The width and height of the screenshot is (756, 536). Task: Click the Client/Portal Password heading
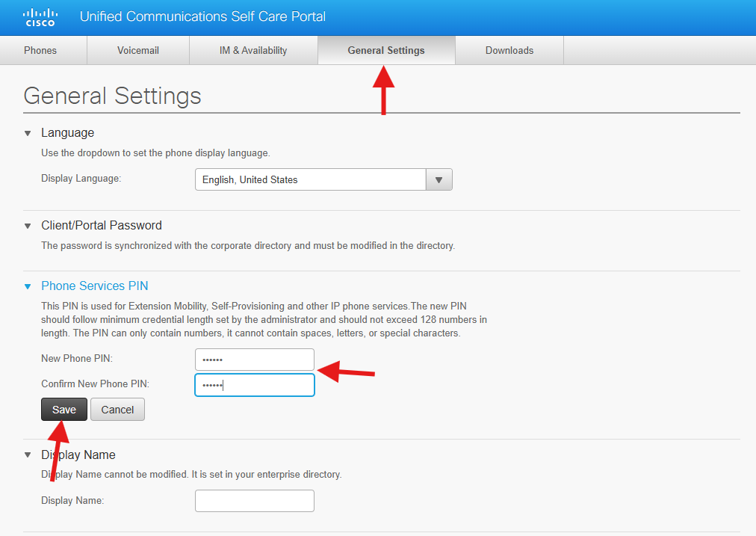pos(102,225)
